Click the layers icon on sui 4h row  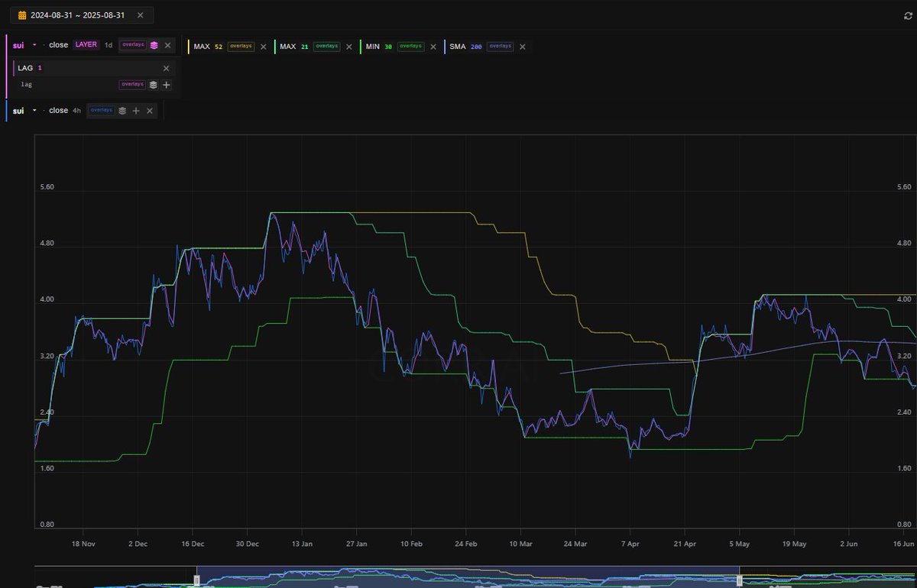pos(122,111)
